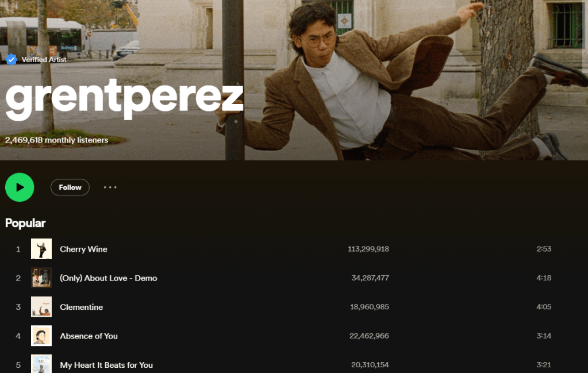Screen dimensions: 588x373
Task: Click the Cherry Wine album cover thumbnail
Action: tap(41, 249)
